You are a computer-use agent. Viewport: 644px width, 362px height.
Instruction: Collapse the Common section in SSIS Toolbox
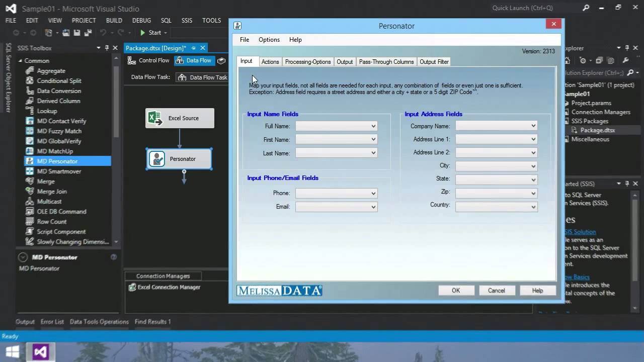21,61
